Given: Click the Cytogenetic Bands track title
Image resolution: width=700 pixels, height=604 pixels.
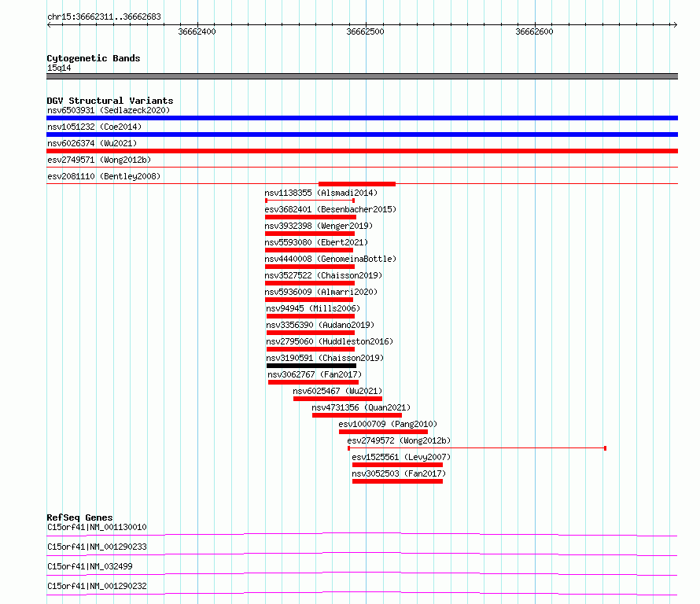Looking at the screenshot, I should point(94,58).
